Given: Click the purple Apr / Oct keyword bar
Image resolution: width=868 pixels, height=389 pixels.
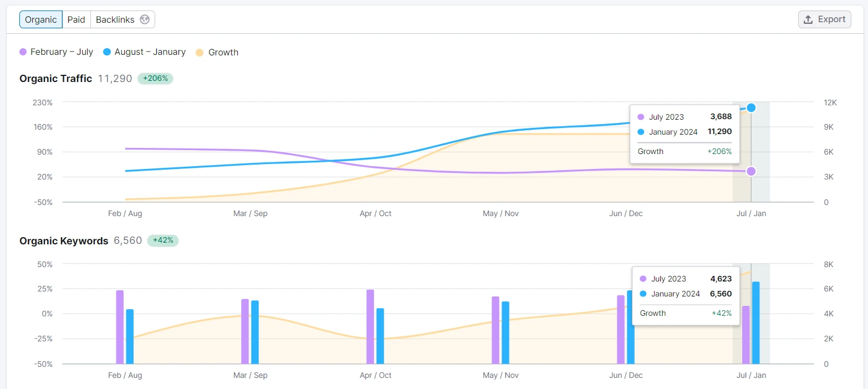Looking at the screenshot, I should 370,327.
